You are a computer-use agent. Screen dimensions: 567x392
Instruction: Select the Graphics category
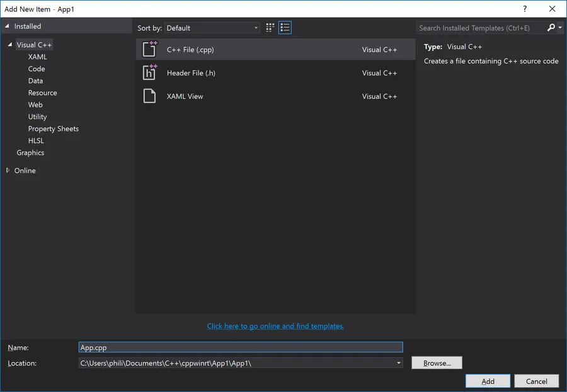click(x=30, y=152)
